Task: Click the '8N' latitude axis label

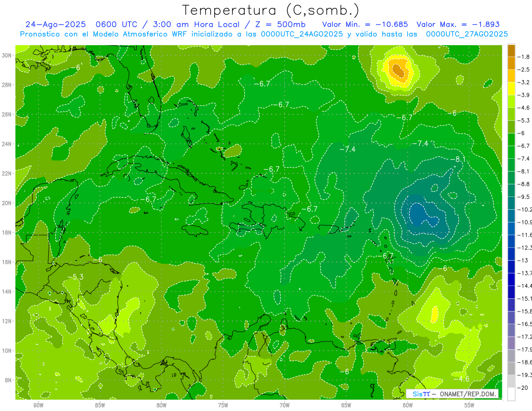Action: (9, 380)
